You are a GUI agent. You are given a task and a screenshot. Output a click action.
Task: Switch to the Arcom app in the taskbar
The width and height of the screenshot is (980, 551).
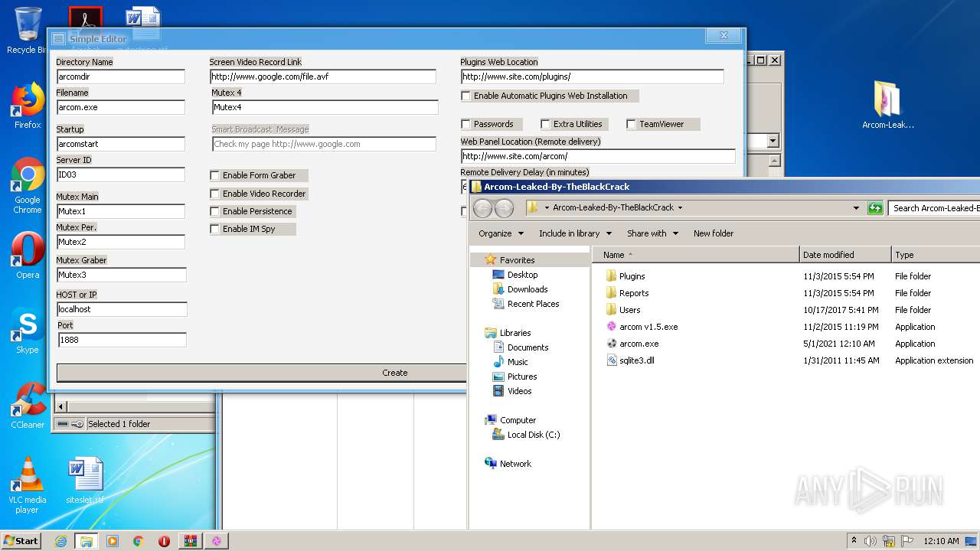(217, 541)
